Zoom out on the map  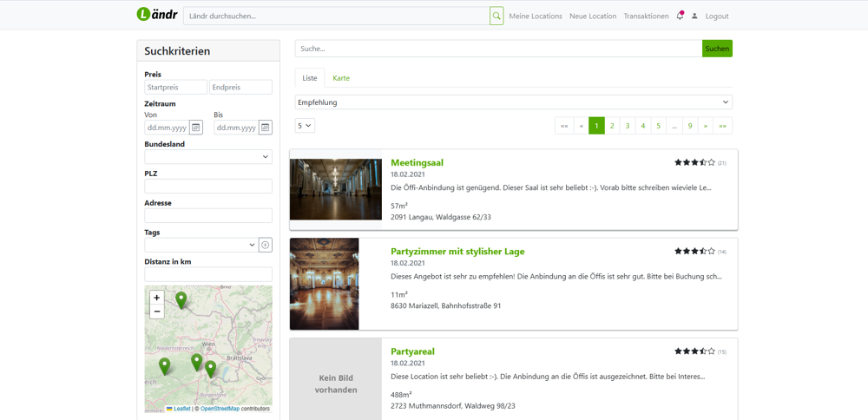coord(156,312)
